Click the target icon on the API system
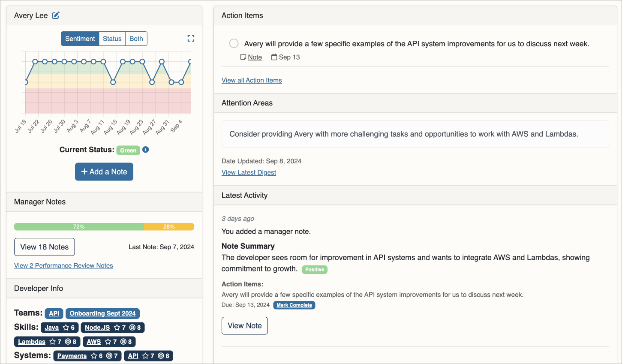 [161, 356]
